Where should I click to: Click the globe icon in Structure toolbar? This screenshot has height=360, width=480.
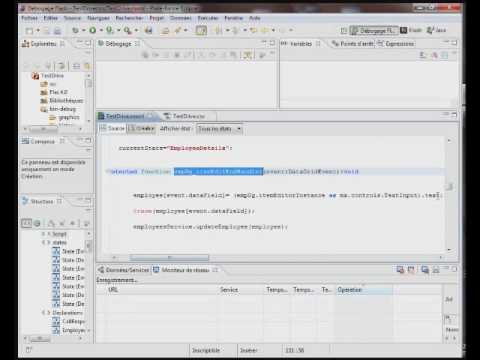pyautogui.click(x=37, y=223)
